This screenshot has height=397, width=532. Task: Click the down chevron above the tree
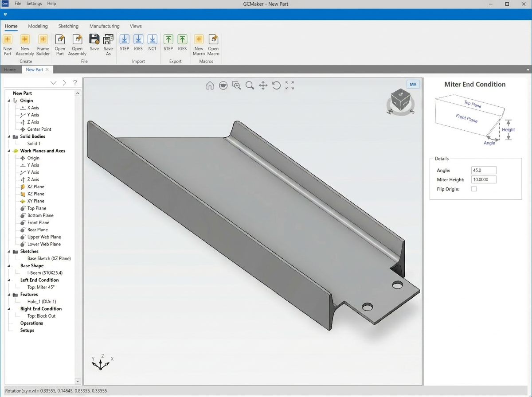tap(54, 83)
